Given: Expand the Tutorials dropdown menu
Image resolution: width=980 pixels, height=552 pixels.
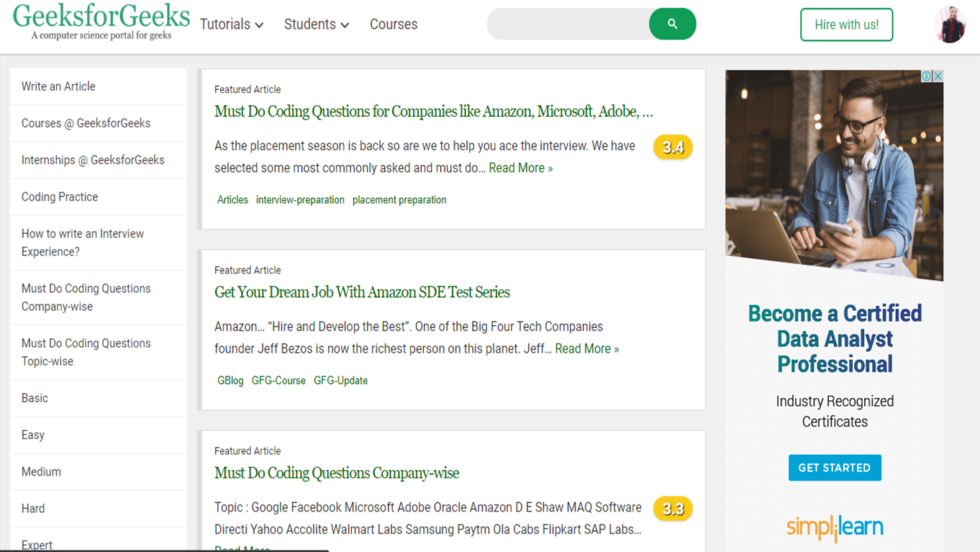Looking at the screenshot, I should (x=232, y=24).
